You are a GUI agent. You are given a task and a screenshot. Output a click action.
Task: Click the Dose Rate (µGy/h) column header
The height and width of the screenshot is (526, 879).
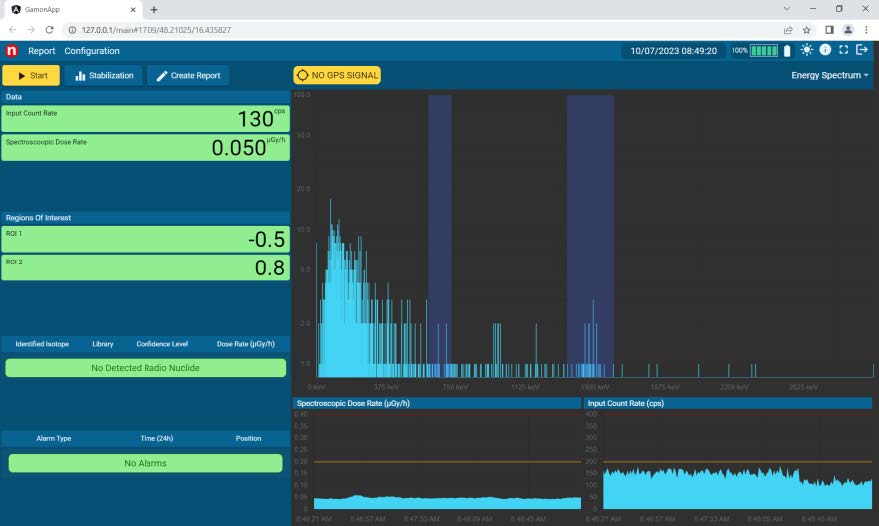pyautogui.click(x=246, y=344)
